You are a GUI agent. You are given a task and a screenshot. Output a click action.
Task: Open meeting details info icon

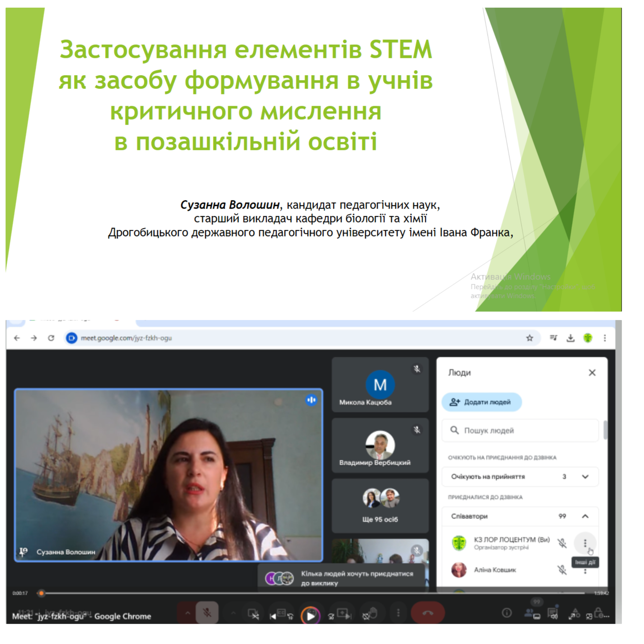tap(507, 613)
